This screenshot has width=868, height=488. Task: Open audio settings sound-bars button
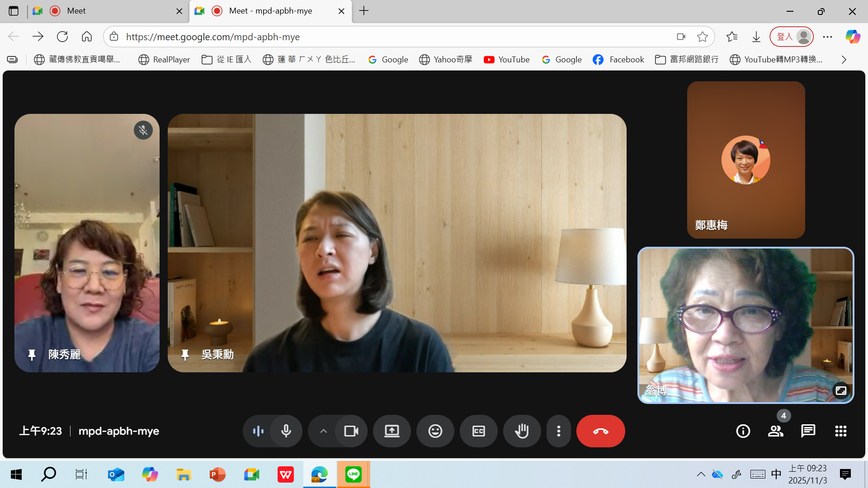pos(258,431)
